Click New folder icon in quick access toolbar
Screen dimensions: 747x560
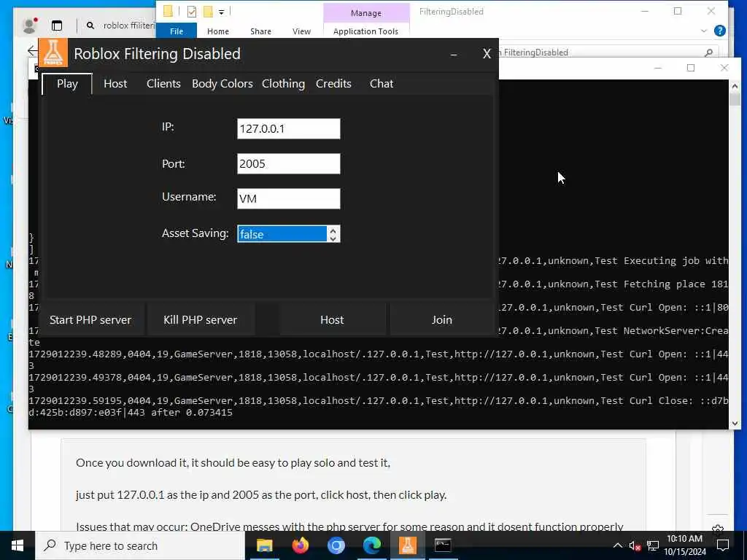pyautogui.click(x=208, y=12)
